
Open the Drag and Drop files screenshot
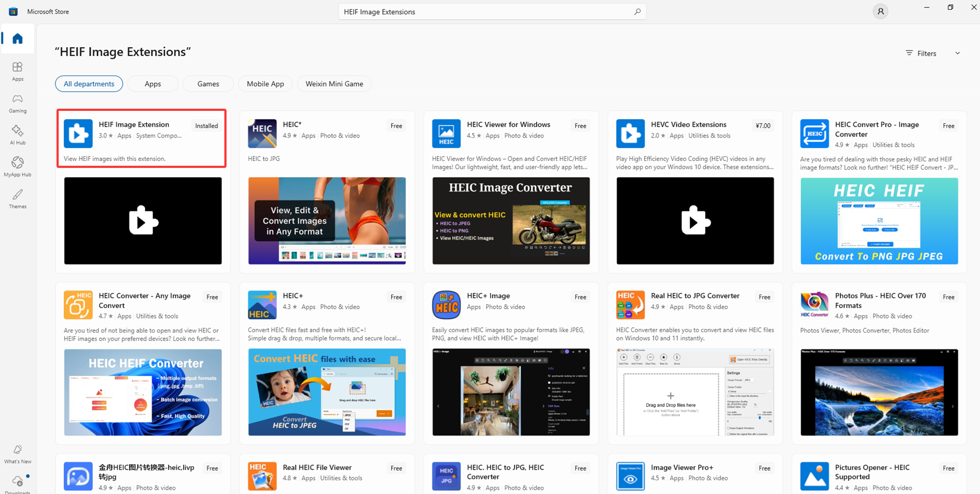click(x=695, y=392)
